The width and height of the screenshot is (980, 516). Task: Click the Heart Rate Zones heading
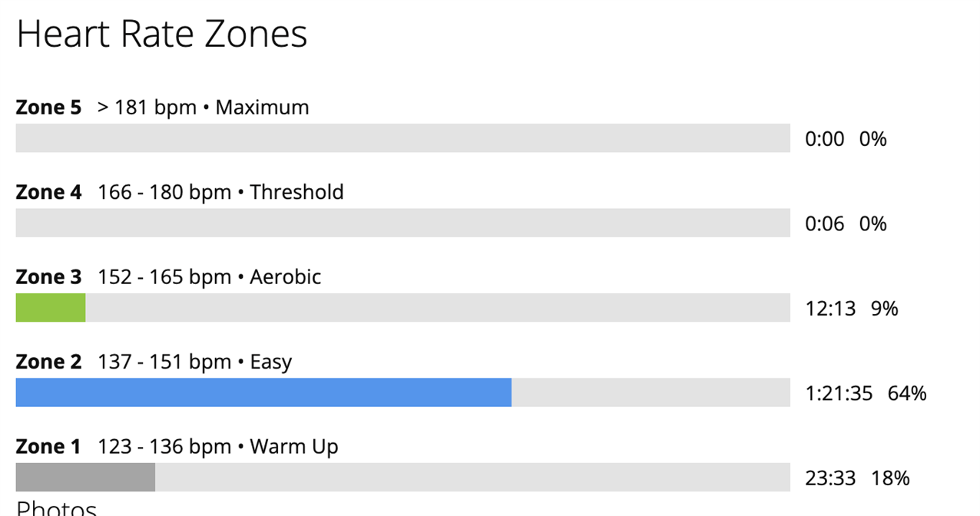coord(161,35)
